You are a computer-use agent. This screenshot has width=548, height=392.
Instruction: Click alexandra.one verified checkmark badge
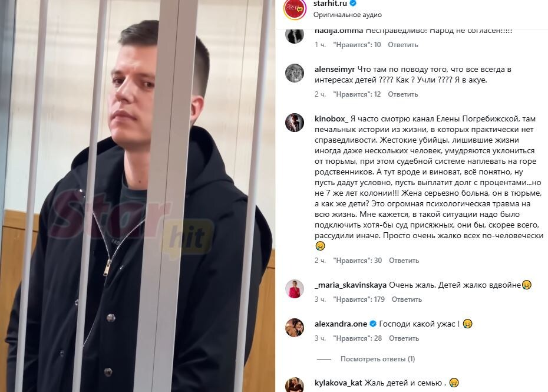373,324
